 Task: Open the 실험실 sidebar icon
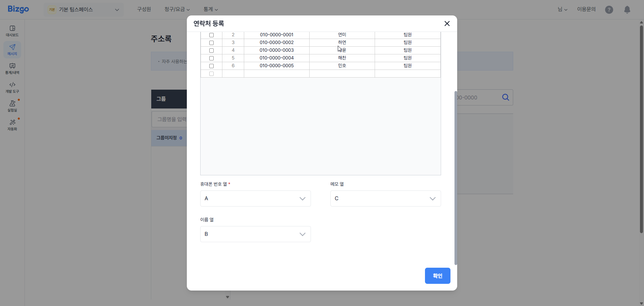[12, 106]
